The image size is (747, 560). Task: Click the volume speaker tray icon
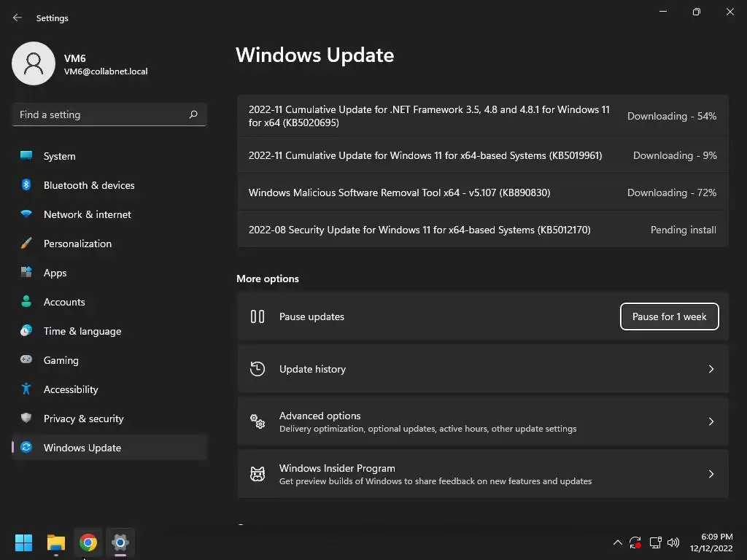[673, 542]
